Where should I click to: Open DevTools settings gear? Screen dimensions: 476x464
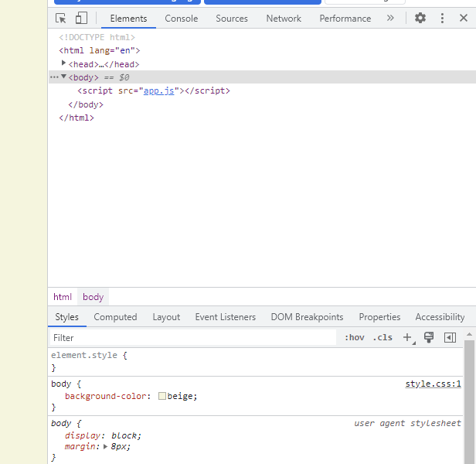pos(420,19)
